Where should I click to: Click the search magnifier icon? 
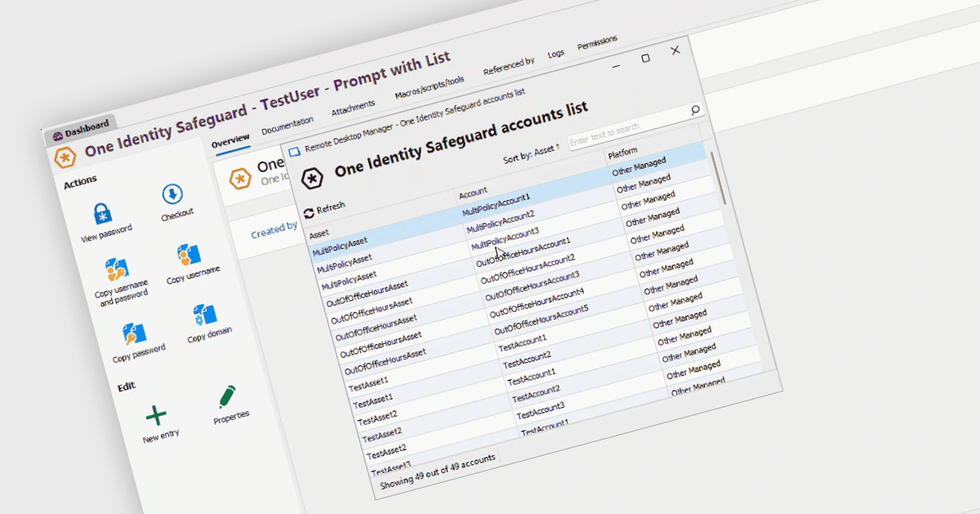[695, 109]
